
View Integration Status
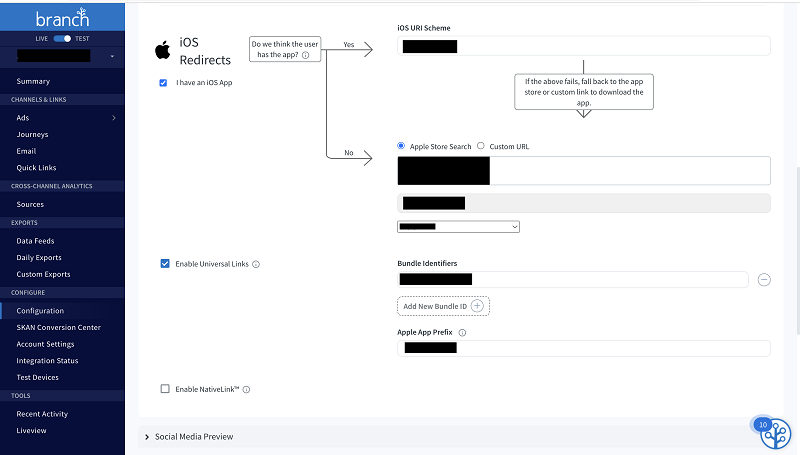coord(47,361)
